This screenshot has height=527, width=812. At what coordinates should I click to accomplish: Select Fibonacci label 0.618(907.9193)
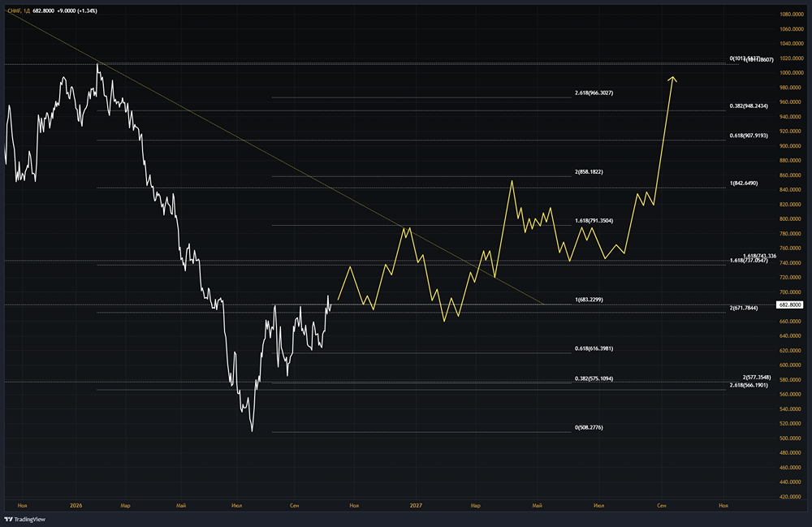[749, 136]
